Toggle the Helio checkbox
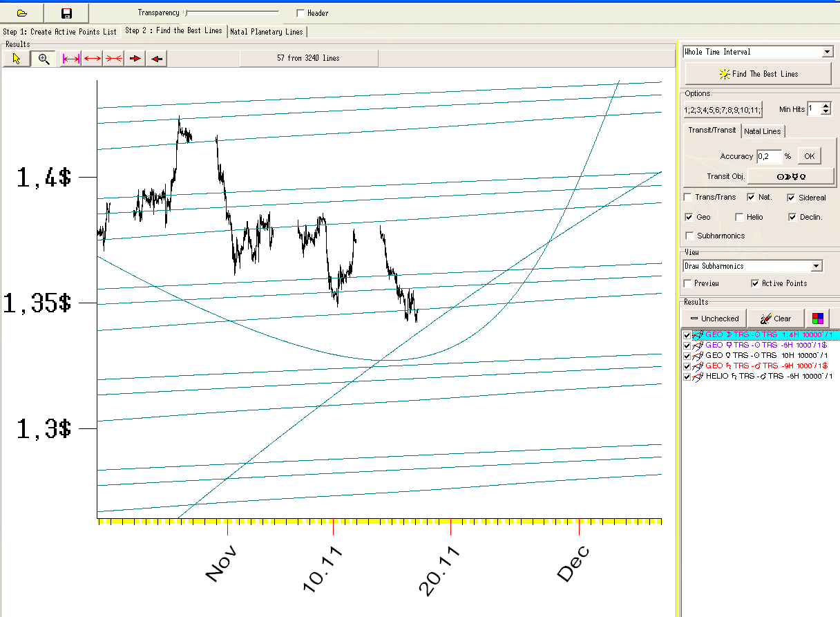Viewport: 840px width, 617px height. (x=739, y=217)
